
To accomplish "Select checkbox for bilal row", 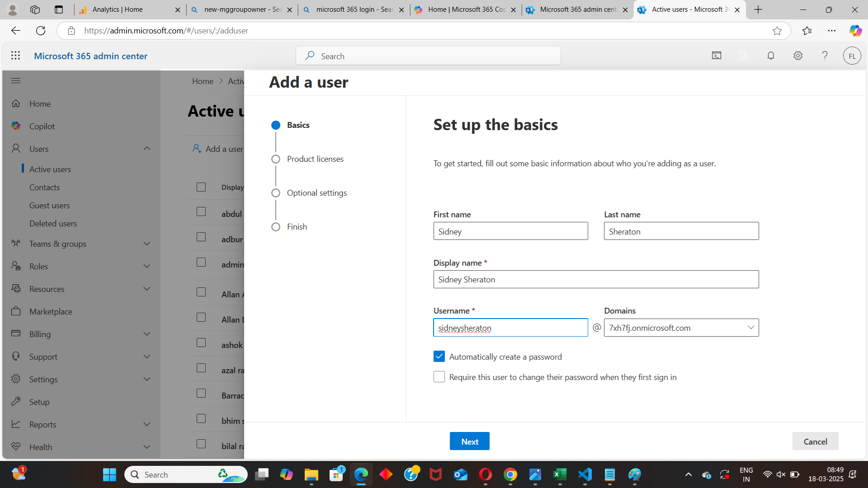I will pyautogui.click(x=201, y=444).
